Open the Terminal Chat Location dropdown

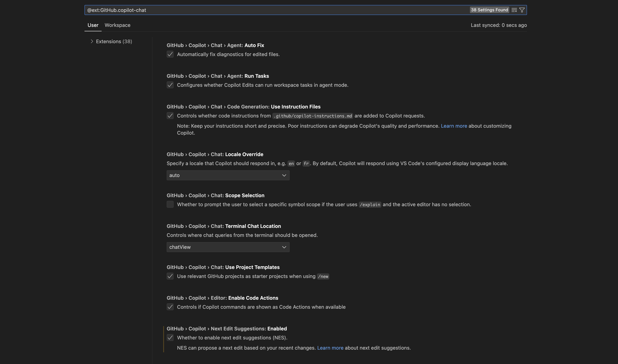pos(228,247)
